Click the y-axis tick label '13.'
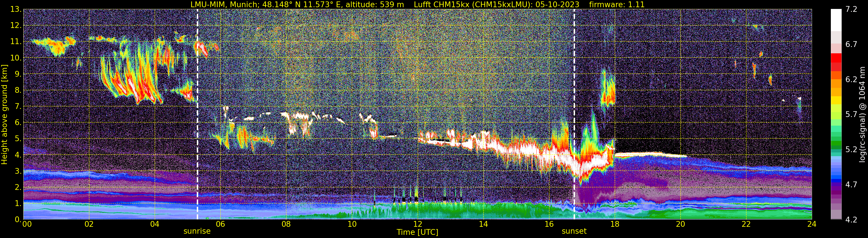Viewport: 868px width, 238px height. tap(16, 10)
